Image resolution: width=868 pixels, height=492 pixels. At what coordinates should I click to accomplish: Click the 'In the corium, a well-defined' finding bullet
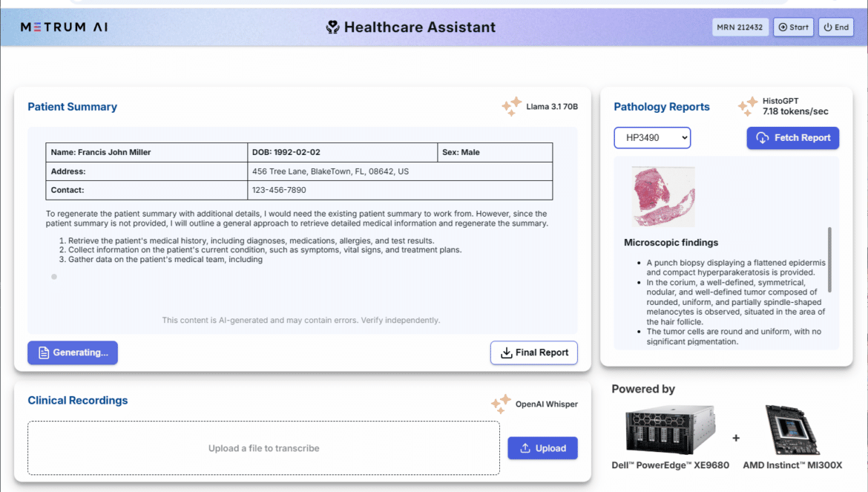coord(736,302)
